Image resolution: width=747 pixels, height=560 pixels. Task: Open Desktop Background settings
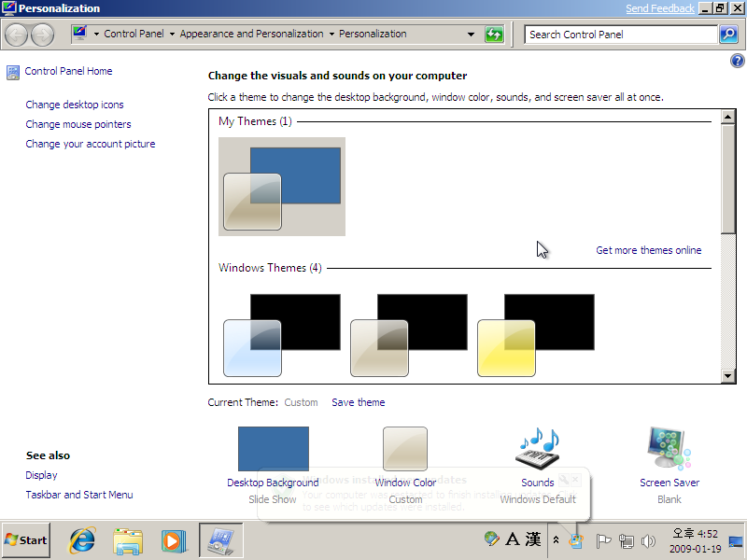click(x=273, y=449)
